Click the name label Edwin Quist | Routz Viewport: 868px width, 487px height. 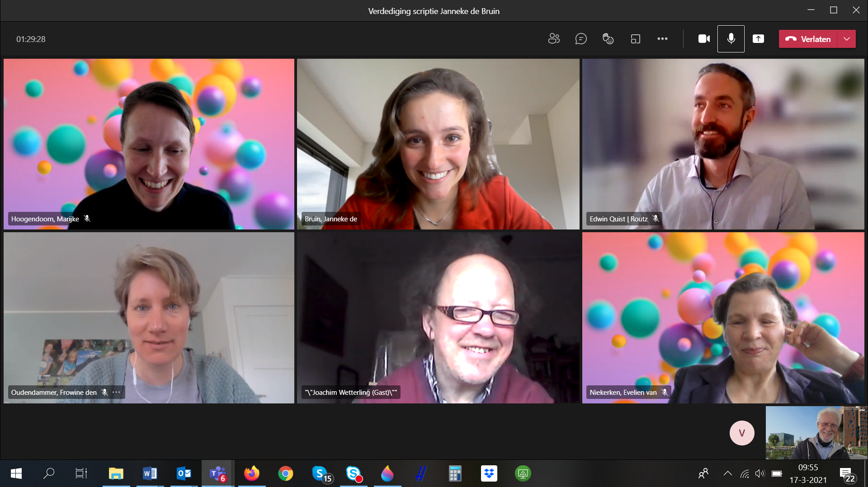pyautogui.click(x=618, y=219)
